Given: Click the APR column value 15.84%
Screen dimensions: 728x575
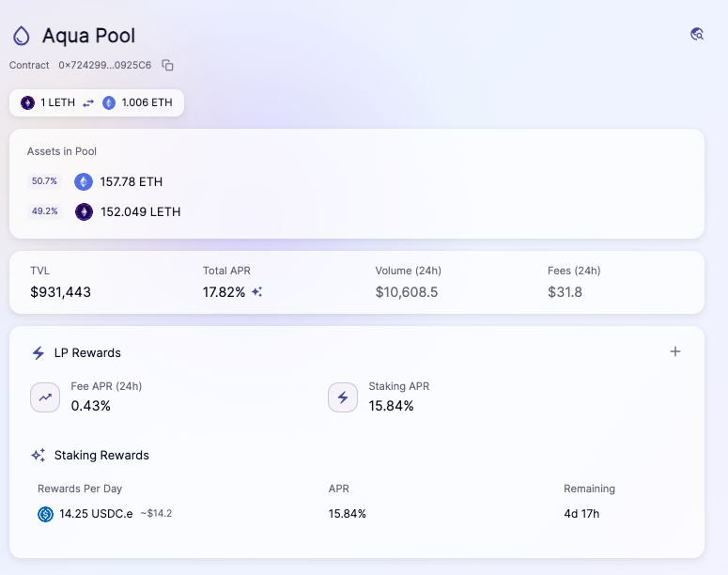Looking at the screenshot, I should click(348, 514).
